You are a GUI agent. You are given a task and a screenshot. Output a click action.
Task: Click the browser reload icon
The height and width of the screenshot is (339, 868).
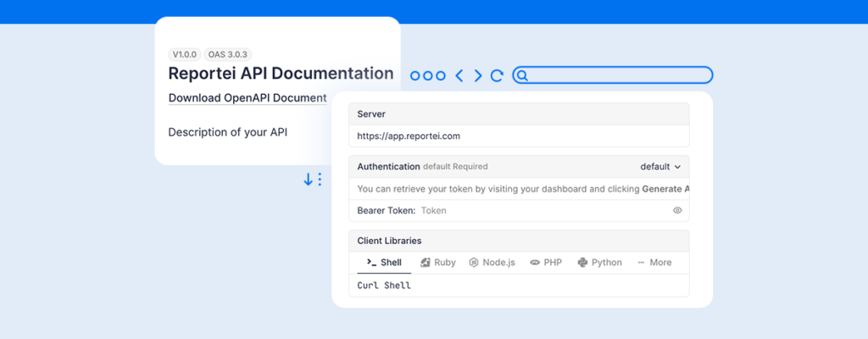pyautogui.click(x=497, y=75)
